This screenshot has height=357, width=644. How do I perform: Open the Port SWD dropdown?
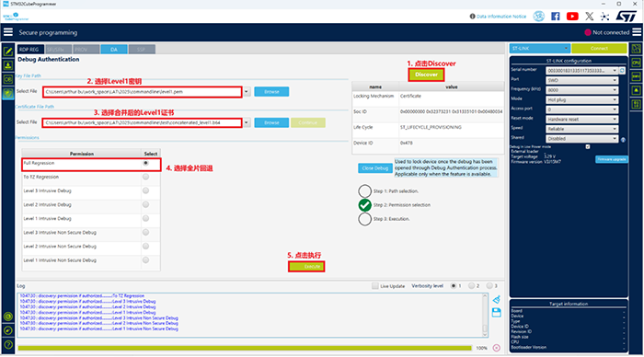[x=582, y=81]
